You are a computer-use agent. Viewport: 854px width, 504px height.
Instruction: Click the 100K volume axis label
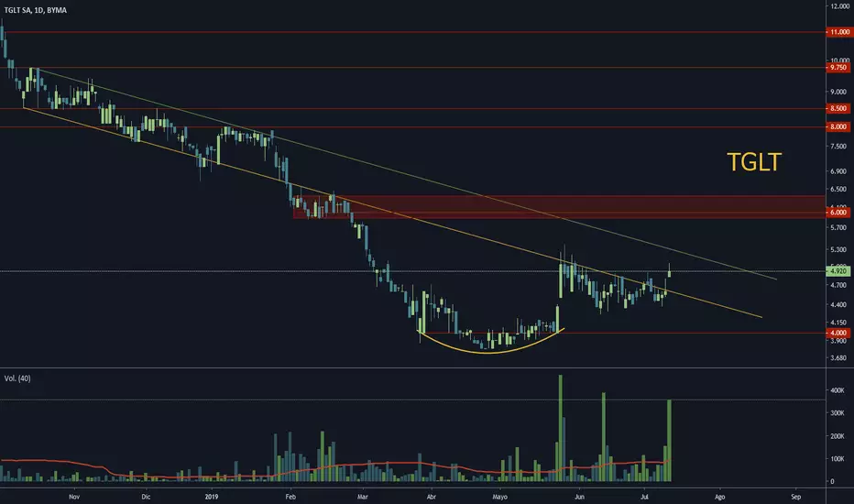coord(838,459)
